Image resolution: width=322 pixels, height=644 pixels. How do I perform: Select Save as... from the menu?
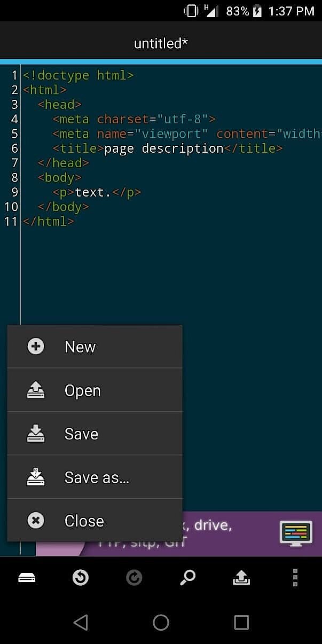point(97,477)
